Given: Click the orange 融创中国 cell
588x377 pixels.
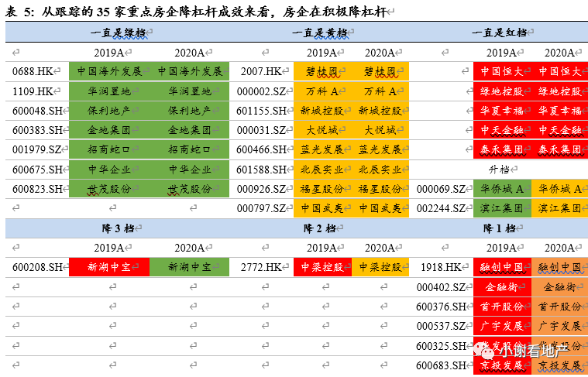Looking at the screenshot, I should 559,267.
